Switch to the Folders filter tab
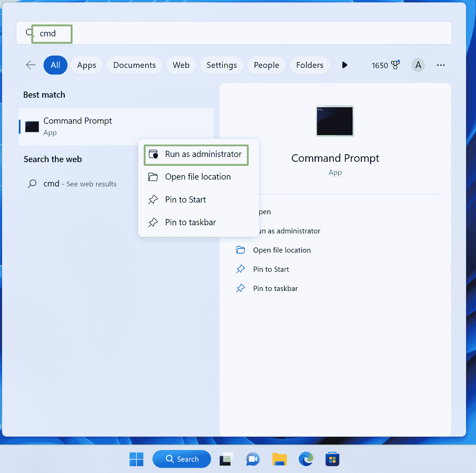Image resolution: width=476 pixels, height=473 pixels. point(310,65)
